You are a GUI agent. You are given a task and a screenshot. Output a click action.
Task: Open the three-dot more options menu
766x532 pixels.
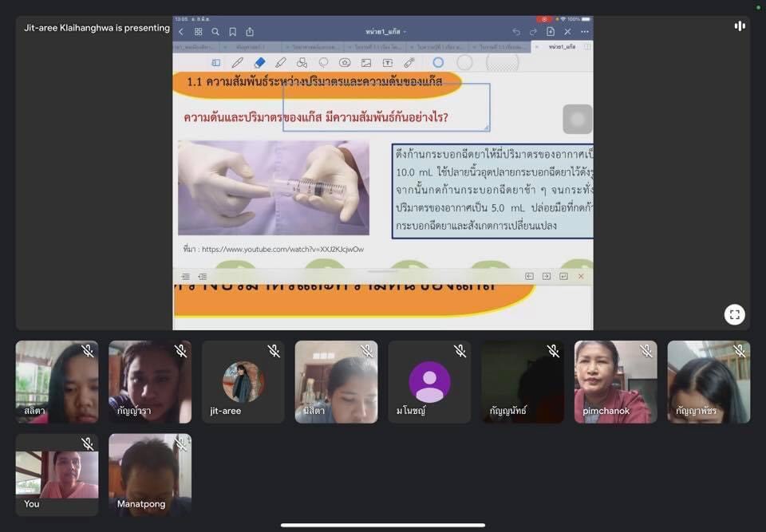(585, 32)
